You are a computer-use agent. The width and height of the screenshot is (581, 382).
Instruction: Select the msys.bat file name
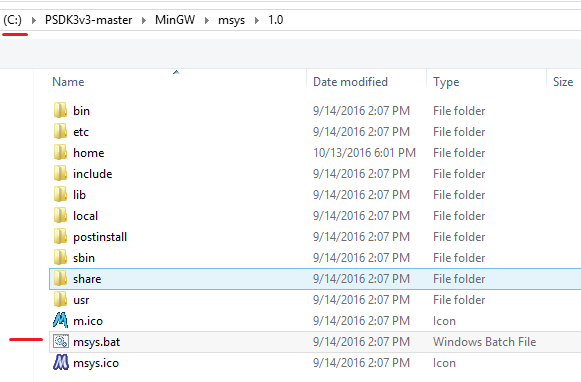coord(97,342)
